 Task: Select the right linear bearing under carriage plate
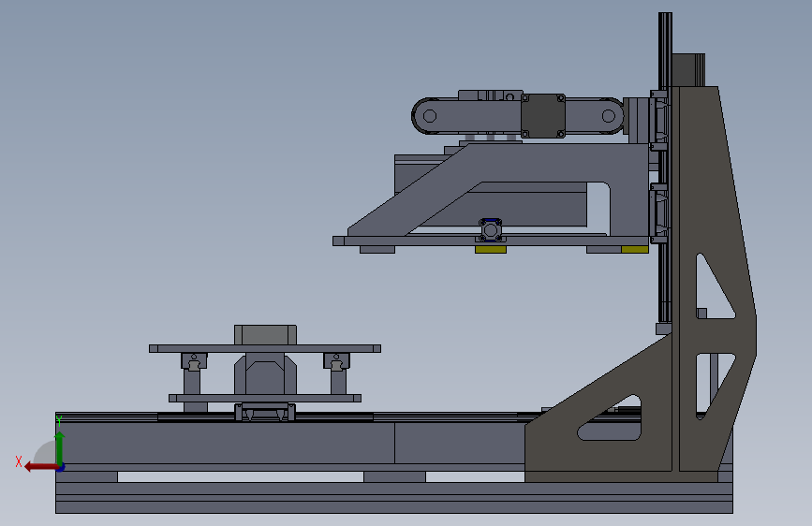[336, 361]
